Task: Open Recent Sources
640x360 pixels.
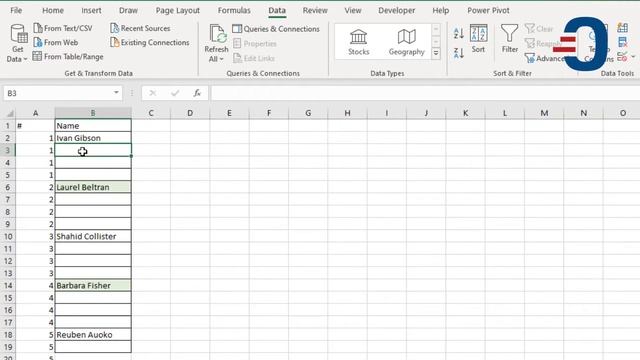Action: 140,28
